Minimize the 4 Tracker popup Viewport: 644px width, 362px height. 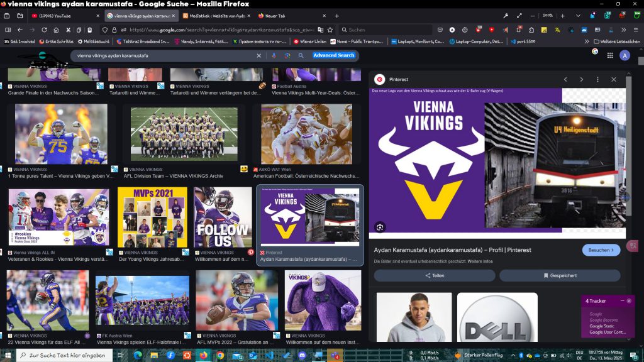pyautogui.click(x=622, y=301)
